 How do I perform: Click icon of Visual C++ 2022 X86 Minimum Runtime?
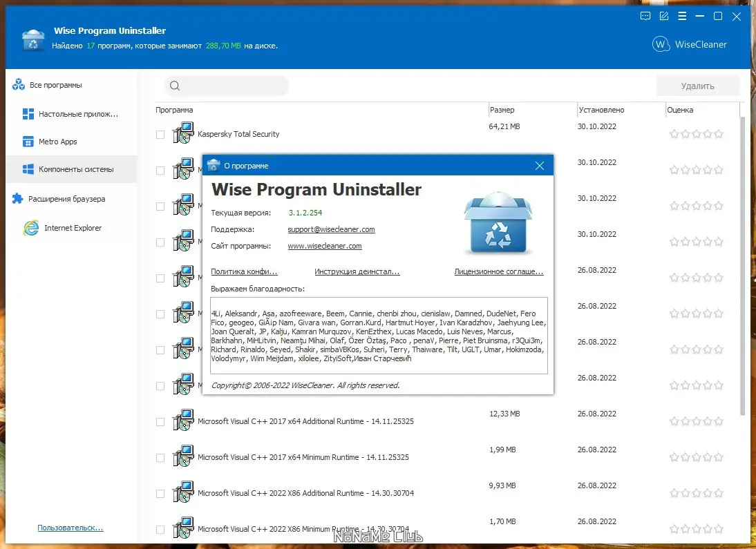(x=183, y=528)
